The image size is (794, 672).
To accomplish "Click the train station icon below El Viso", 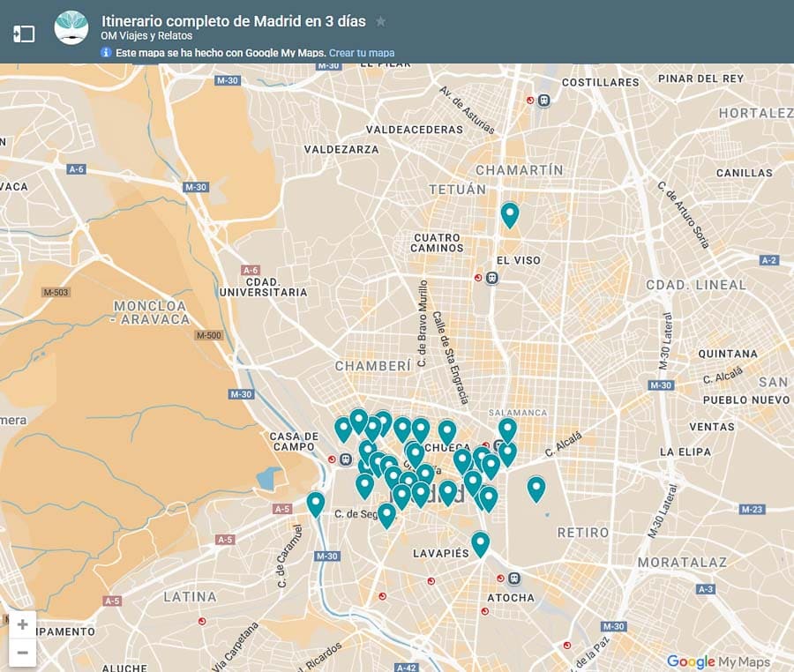I will tap(491, 278).
